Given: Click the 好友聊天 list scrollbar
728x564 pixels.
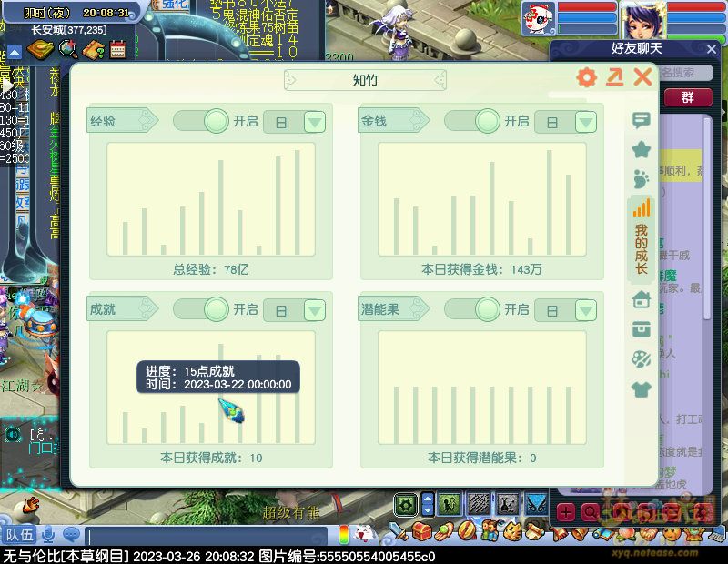Looking at the screenshot, I should tap(707, 218).
